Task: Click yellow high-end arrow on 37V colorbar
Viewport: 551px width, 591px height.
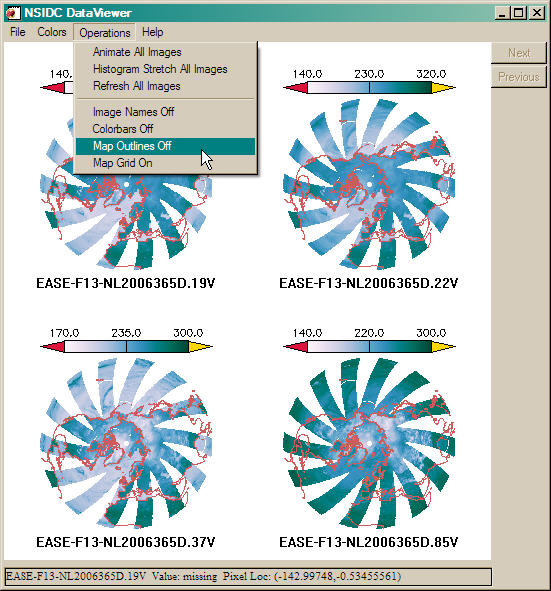Action: (x=200, y=347)
